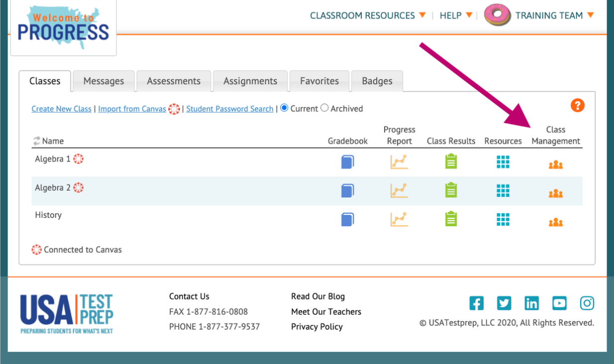Click the Connected to Canvas legend text
This screenshot has width=614, height=364.
pyautogui.click(x=83, y=250)
